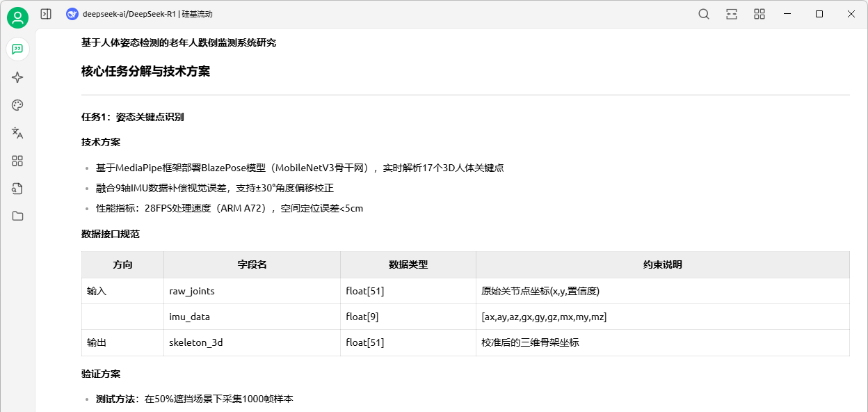Open the sparkle agents sidebar icon
Image resolution: width=868 pixels, height=412 pixels.
pos(17,77)
